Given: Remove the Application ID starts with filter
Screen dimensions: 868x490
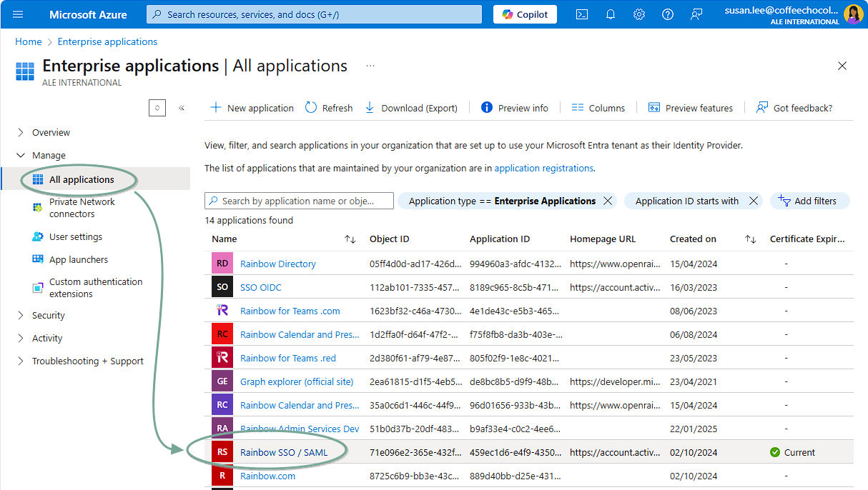Looking at the screenshot, I should pos(754,201).
